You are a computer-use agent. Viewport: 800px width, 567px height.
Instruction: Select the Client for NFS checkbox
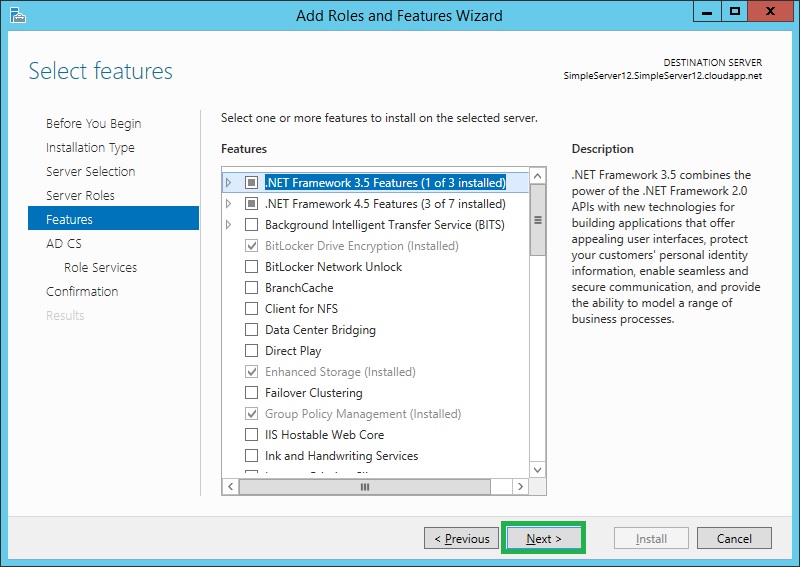(x=251, y=309)
